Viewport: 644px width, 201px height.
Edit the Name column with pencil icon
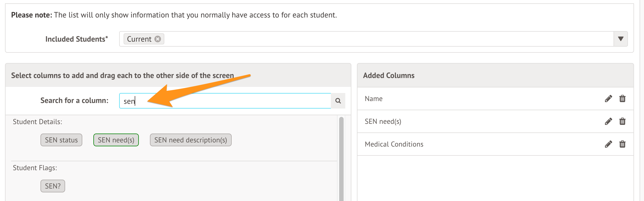click(608, 99)
